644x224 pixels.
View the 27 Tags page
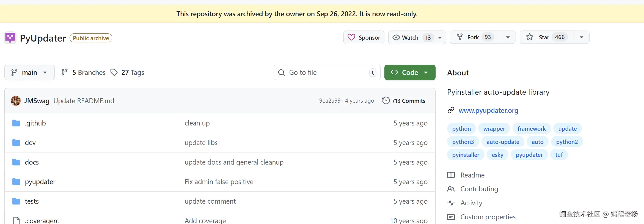click(x=128, y=72)
